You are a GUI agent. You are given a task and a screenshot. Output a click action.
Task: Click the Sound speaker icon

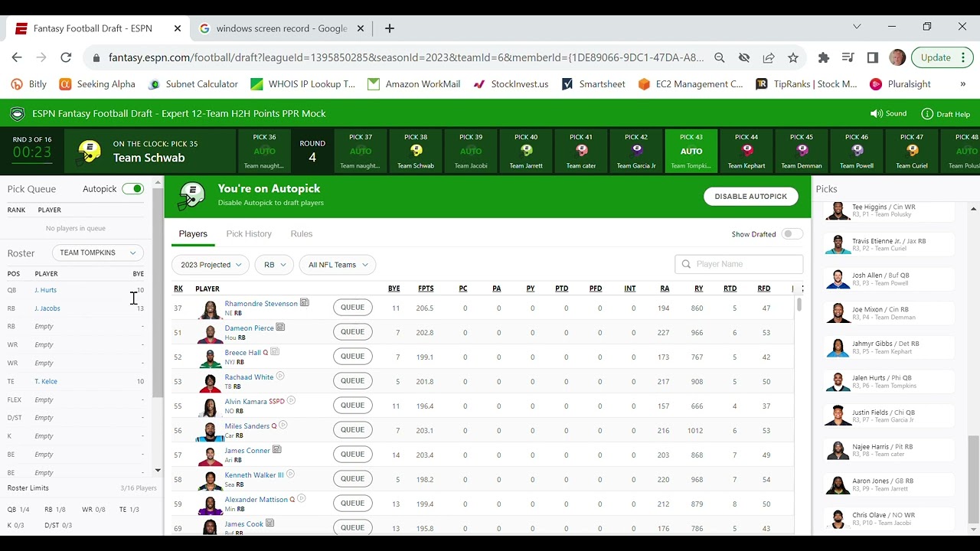877,113
